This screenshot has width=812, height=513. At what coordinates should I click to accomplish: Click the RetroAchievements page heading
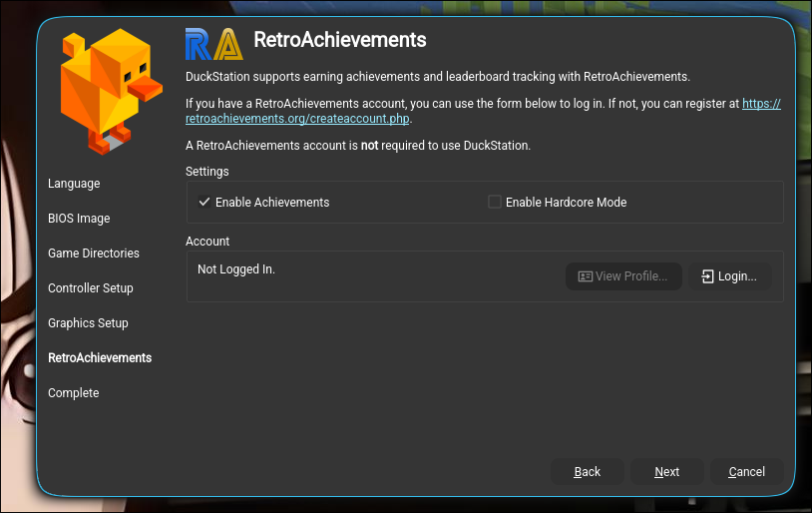[340, 40]
